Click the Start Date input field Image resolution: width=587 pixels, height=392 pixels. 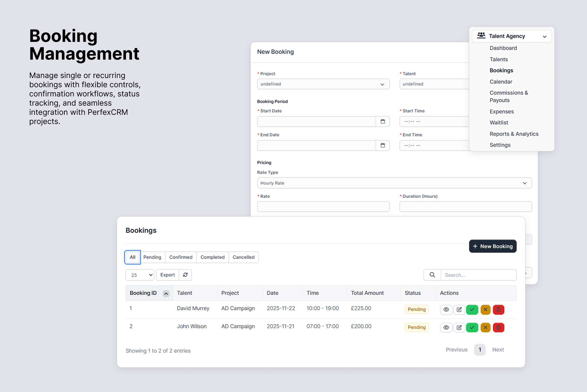[x=317, y=121]
